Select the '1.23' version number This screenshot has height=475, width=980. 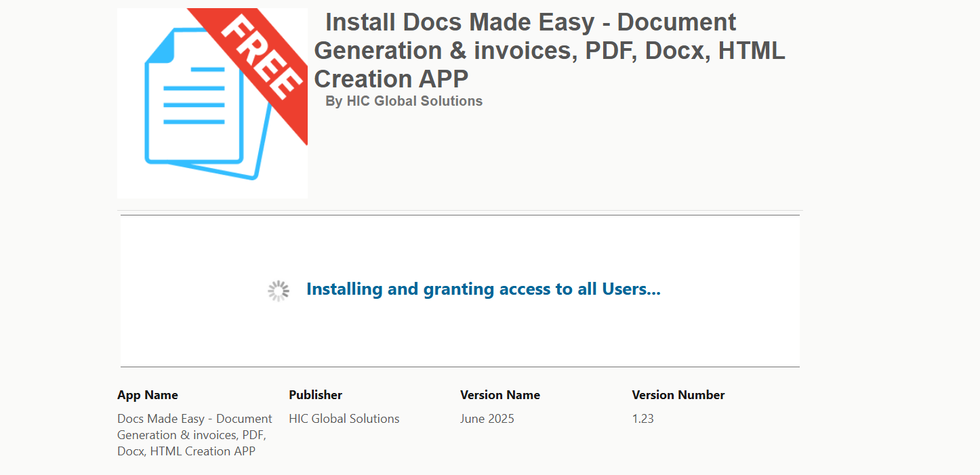[x=643, y=419]
